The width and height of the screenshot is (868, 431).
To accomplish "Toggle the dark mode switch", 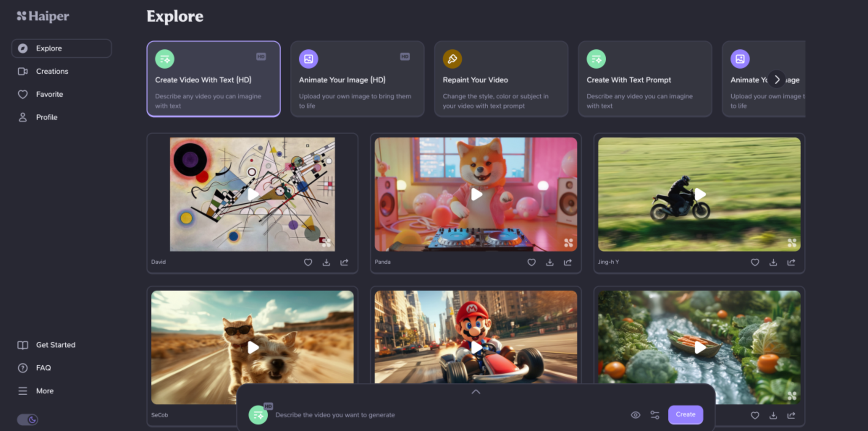I will coord(28,420).
